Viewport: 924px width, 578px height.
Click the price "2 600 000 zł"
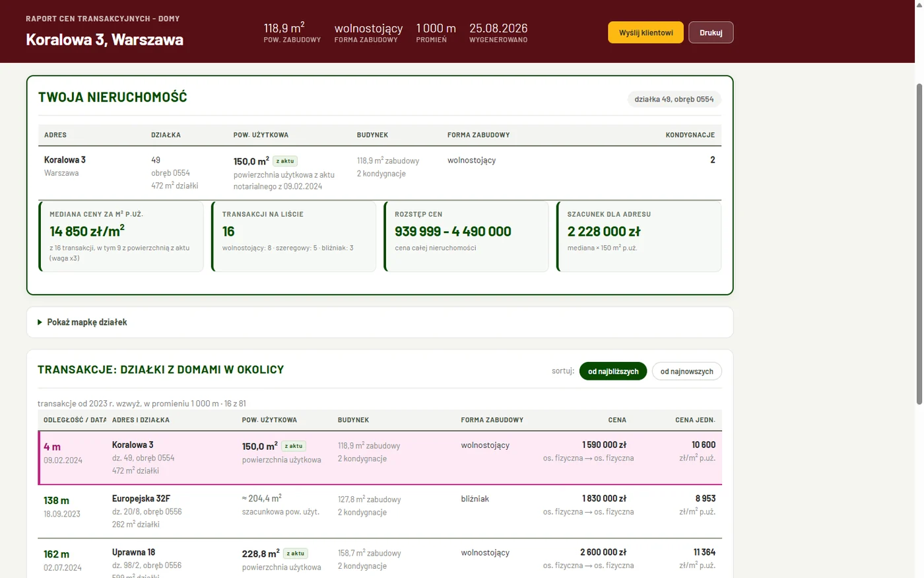coord(603,552)
